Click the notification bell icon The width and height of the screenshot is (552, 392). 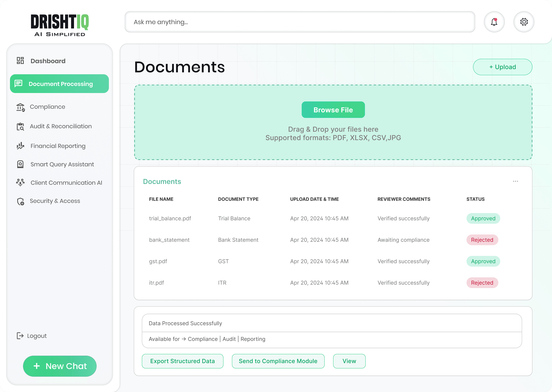pos(494,22)
